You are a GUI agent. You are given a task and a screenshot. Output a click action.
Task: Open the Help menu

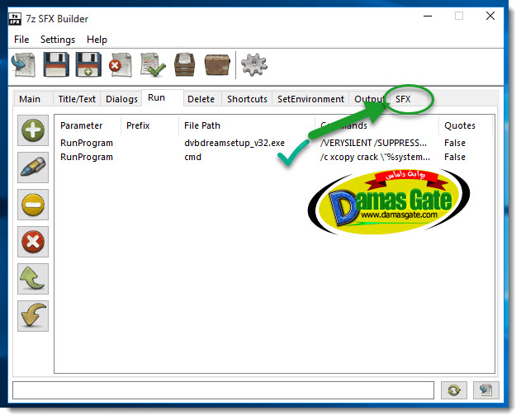point(97,40)
